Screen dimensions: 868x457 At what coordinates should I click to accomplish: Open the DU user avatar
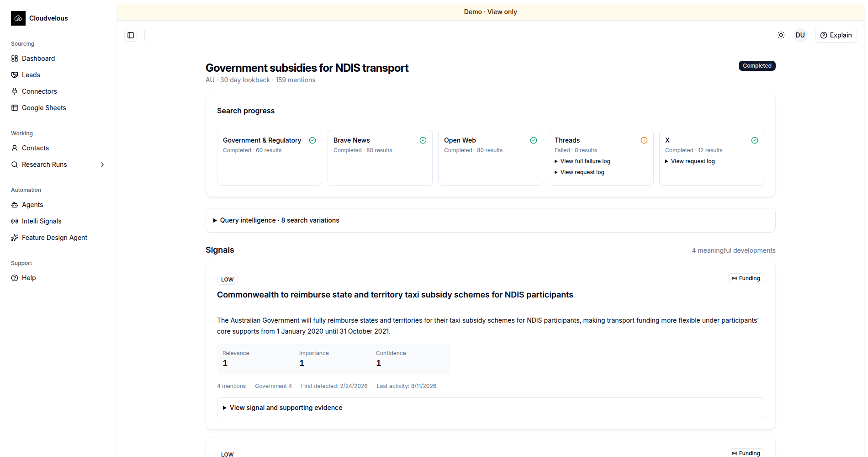[x=800, y=35]
